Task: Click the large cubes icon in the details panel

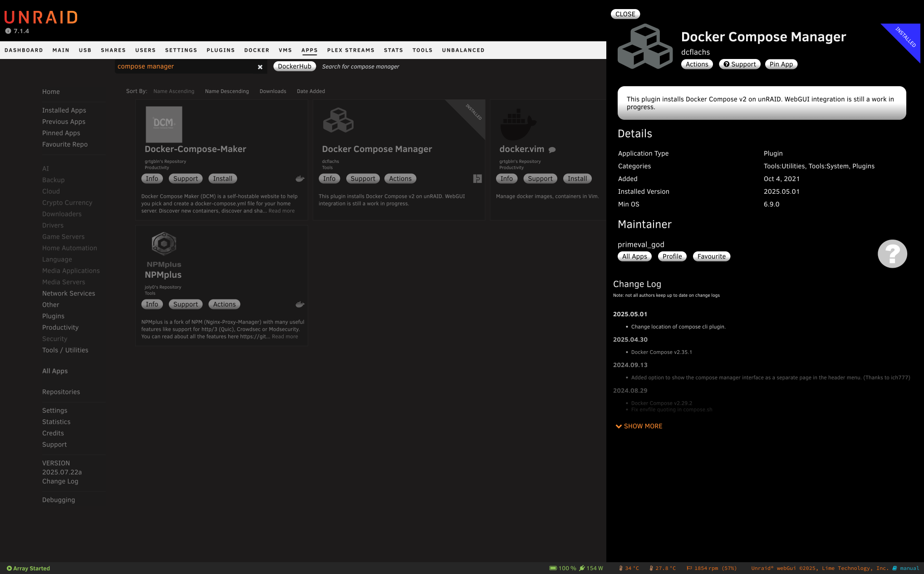Action: point(645,46)
